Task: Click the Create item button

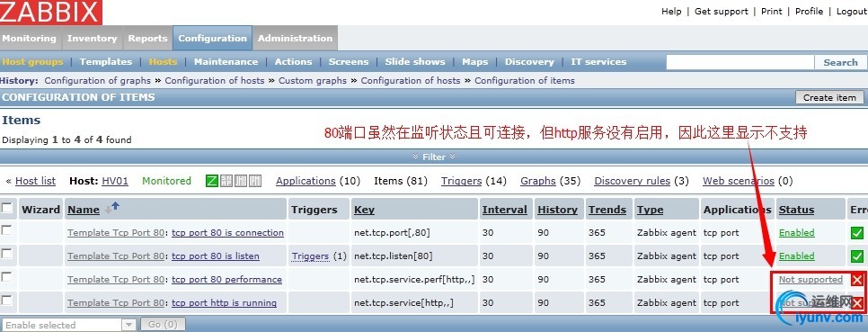Action: pyautogui.click(x=829, y=97)
